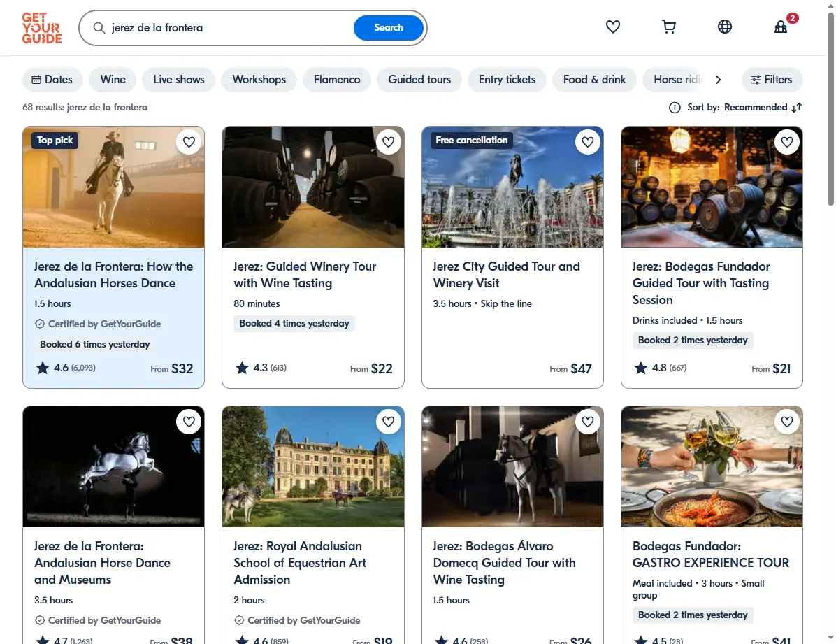Click the Free cancellation badge
Image resolution: width=836 pixels, height=644 pixels.
click(x=472, y=141)
